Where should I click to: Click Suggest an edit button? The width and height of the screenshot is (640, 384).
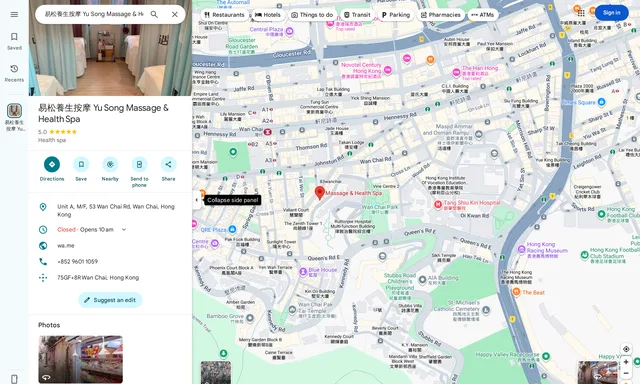tap(110, 300)
